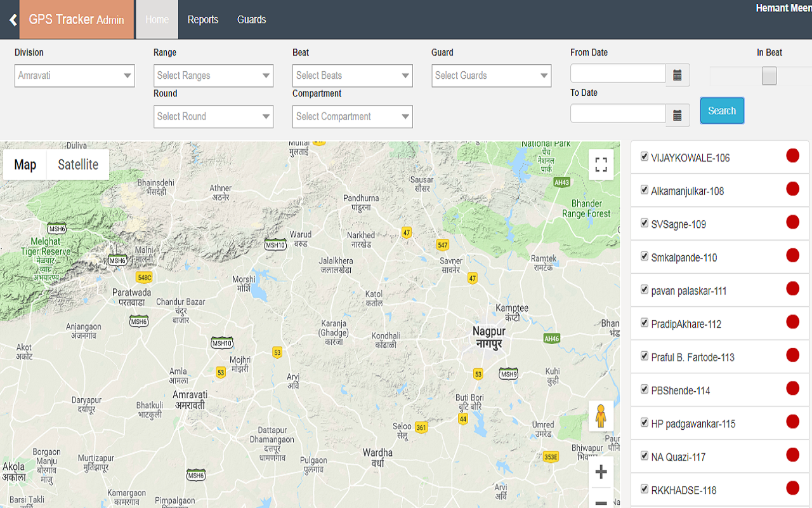Uncheck the Alkamanjulkar-108 guard checkbox
Viewport: 812px width, 508px height.
click(645, 190)
